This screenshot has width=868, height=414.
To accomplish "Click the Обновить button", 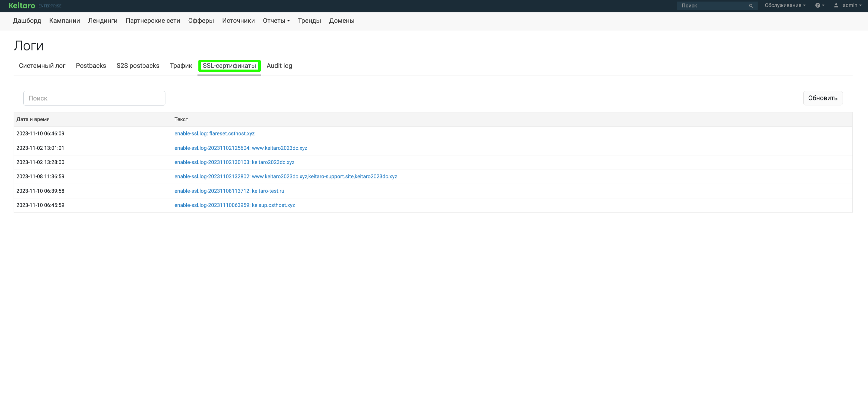I will (x=823, y=98).
